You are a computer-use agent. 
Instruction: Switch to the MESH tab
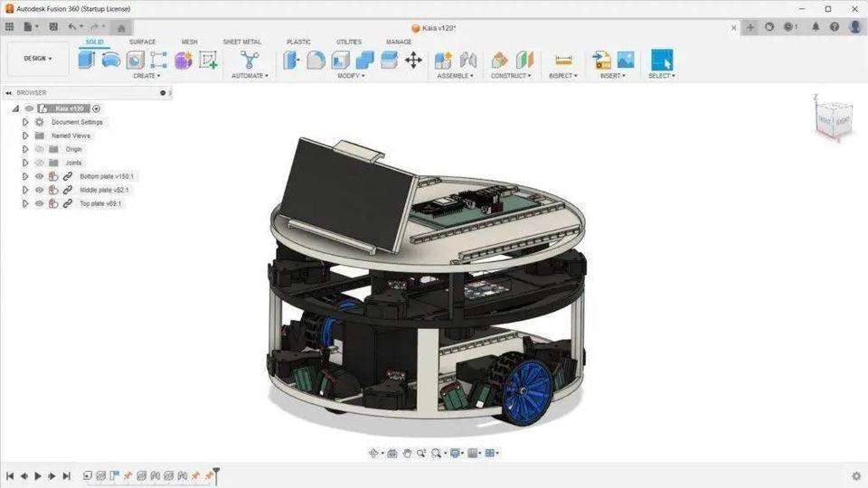click(x=189, y=42)
